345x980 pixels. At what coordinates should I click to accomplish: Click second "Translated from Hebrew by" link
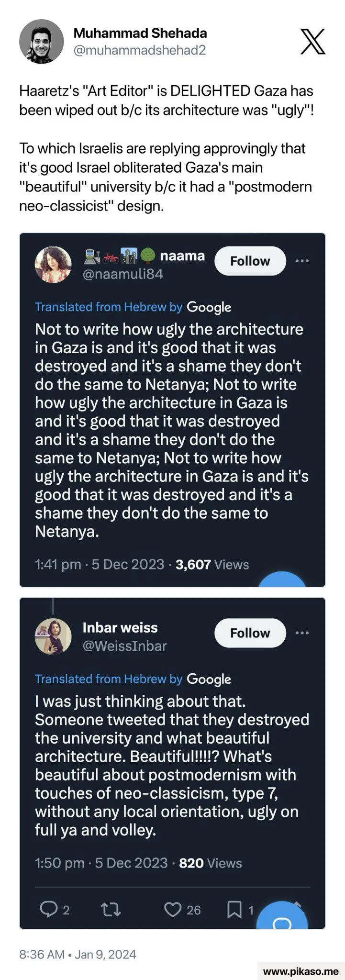click(x=109, y=679)
